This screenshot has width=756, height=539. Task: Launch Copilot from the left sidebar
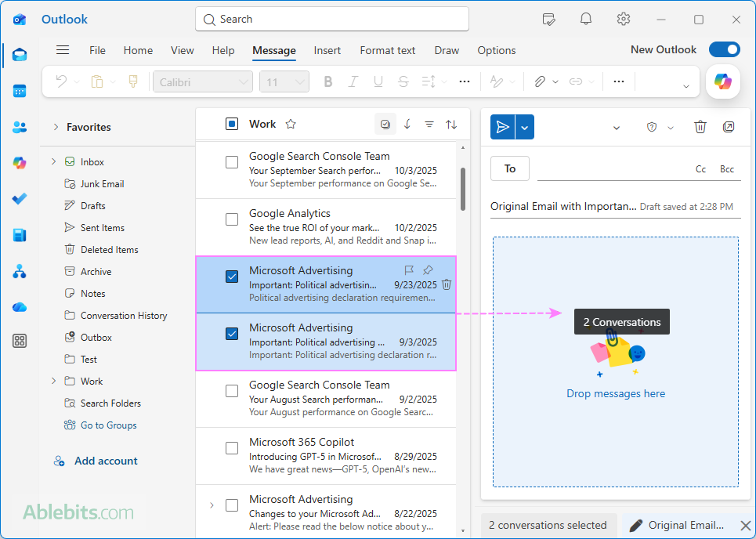[x=19, y=162]
